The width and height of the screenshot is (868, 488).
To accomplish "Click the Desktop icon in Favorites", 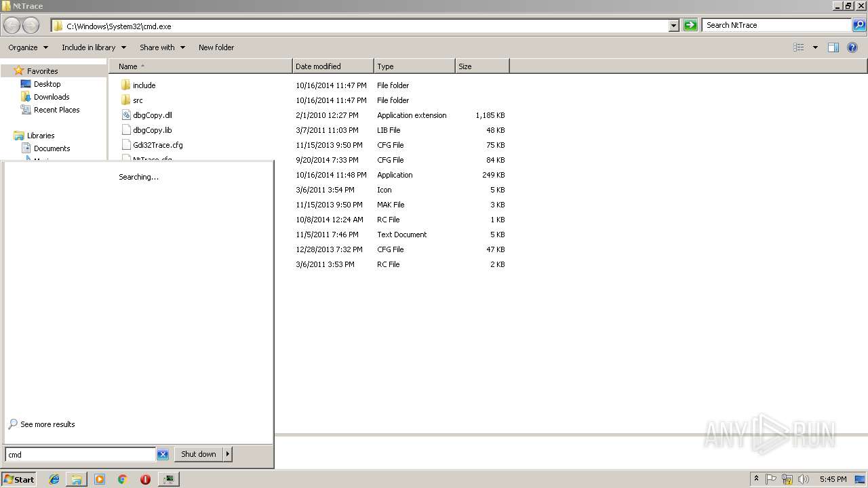I will (26, 84).
